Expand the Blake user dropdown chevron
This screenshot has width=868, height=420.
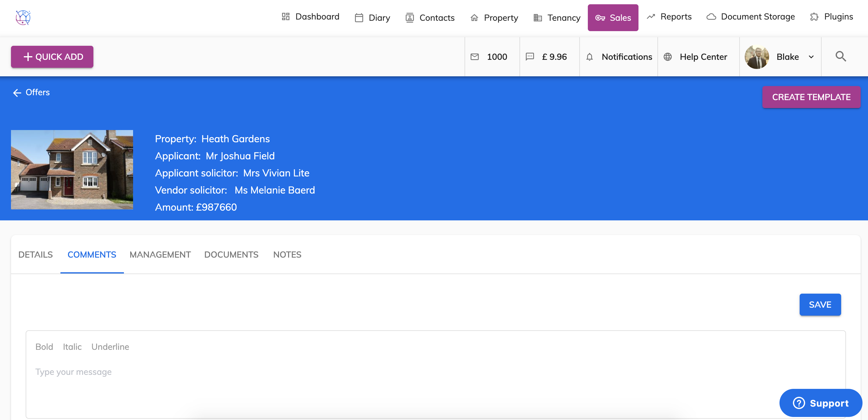811,57
